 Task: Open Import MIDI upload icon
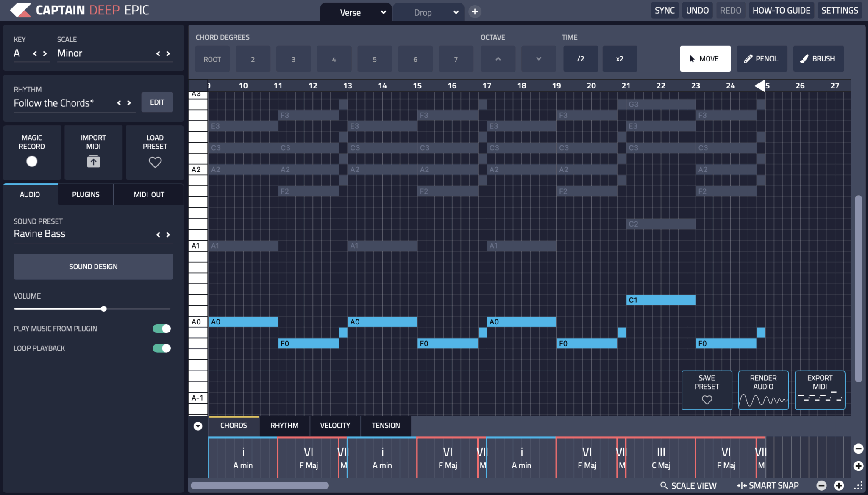click(x=93, y=161)
